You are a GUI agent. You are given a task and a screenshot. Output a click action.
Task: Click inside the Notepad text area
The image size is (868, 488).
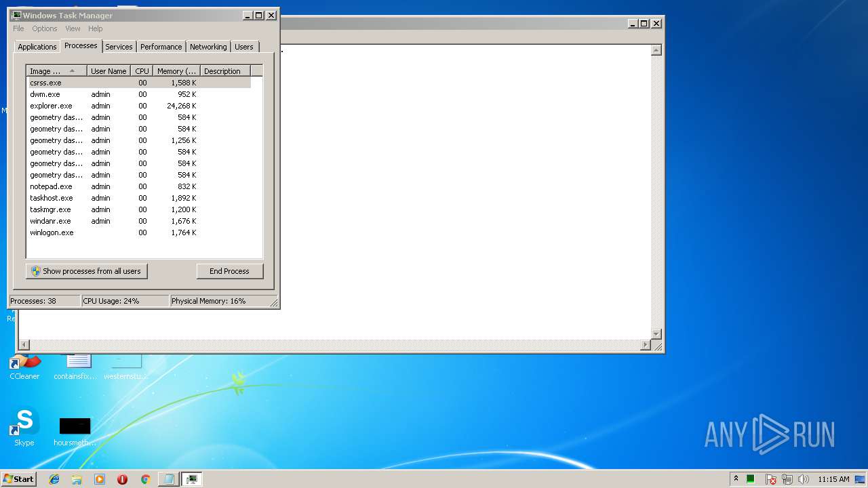465,192
